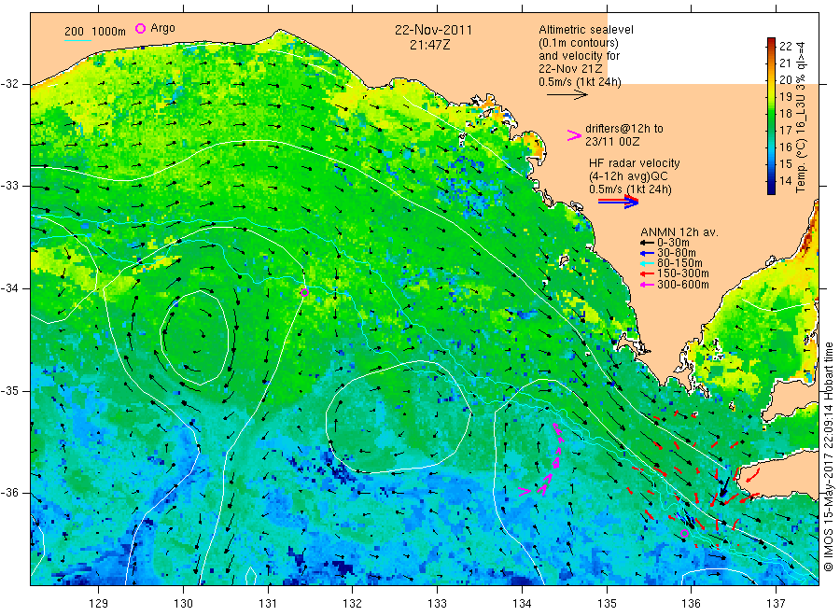Click the -35 latitude axis label
The image size is (840, 616).
click(10, 391)
